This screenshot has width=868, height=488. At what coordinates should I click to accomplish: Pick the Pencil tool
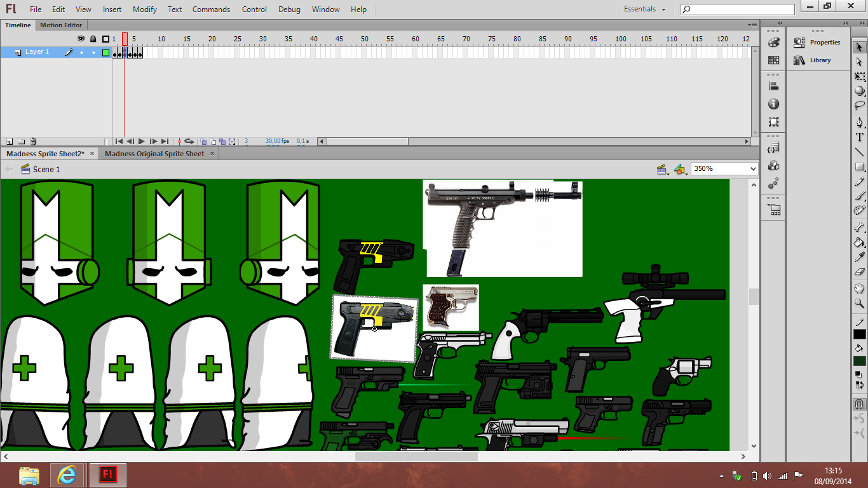[x=859, y=182]
